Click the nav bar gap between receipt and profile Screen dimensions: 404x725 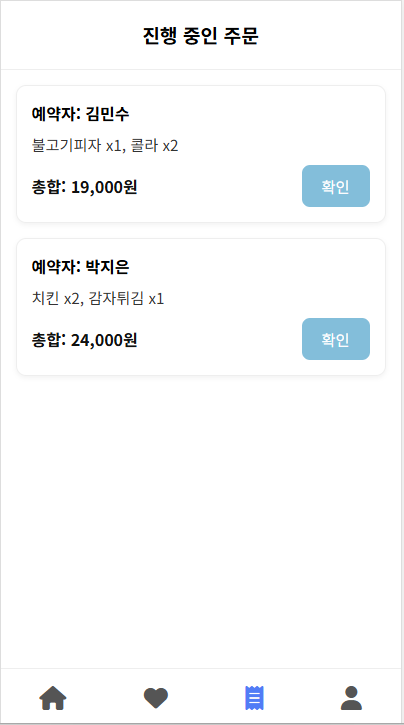coord(302,698)
